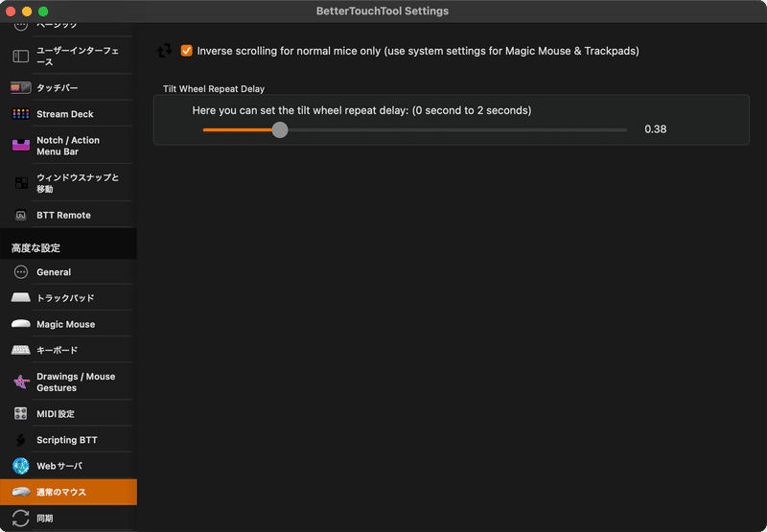
Task: Open タッチバー settings section
Action: click(68, 87)
